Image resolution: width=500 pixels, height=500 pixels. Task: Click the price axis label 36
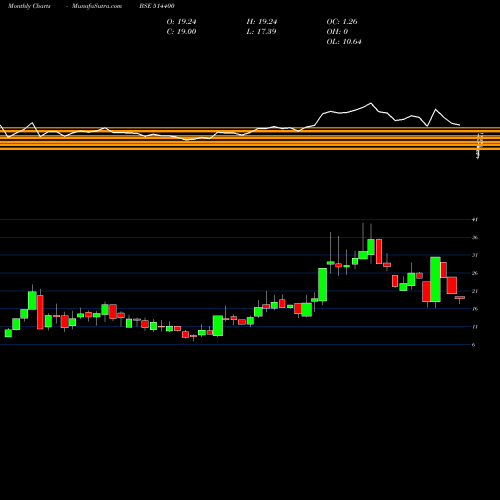[475, 238]
